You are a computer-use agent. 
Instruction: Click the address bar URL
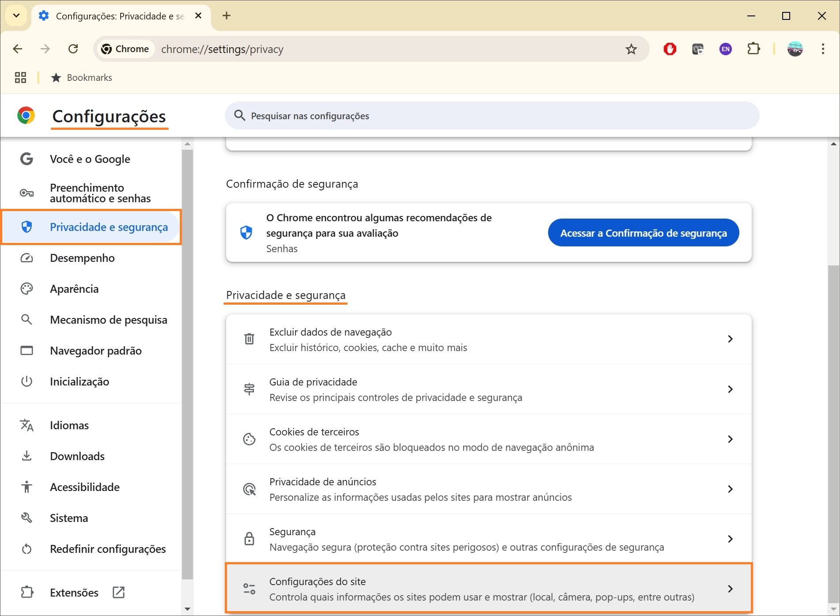pos(222,49)
